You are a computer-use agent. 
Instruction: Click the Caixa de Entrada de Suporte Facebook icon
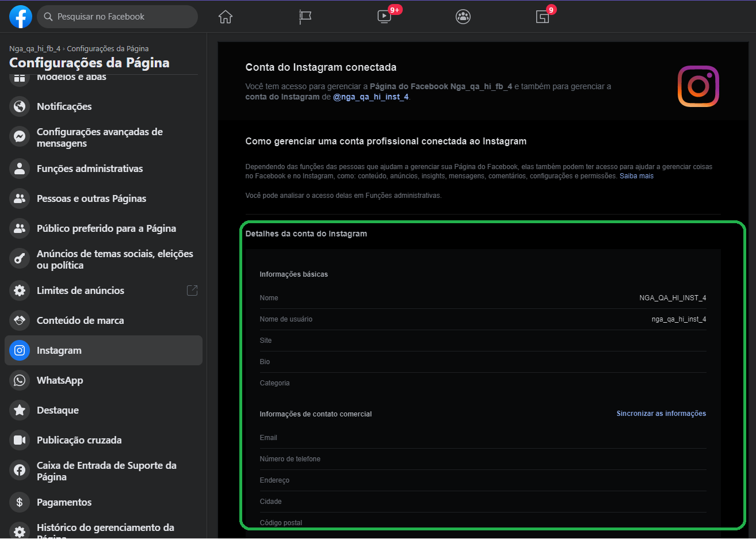pyautogui.click(x=20, y=470)
